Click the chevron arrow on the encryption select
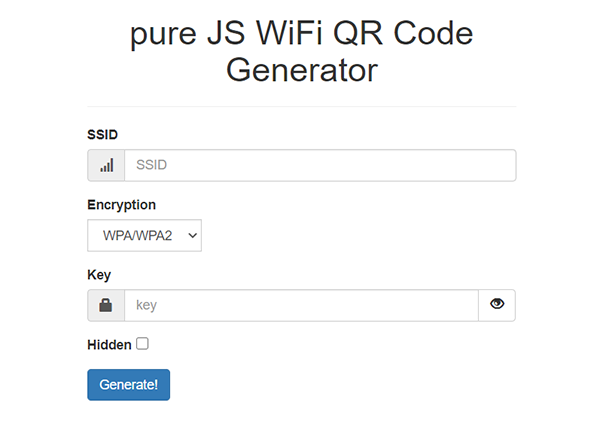The height and width of the screenshot is (421, 600). click(x=192, y=236)
